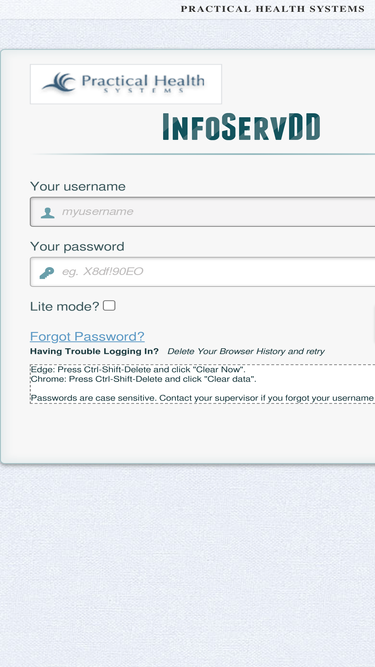Click the 'Passwords are case sensitive' line
Viewport: 375px width, 667px height.
click(202, 398)
